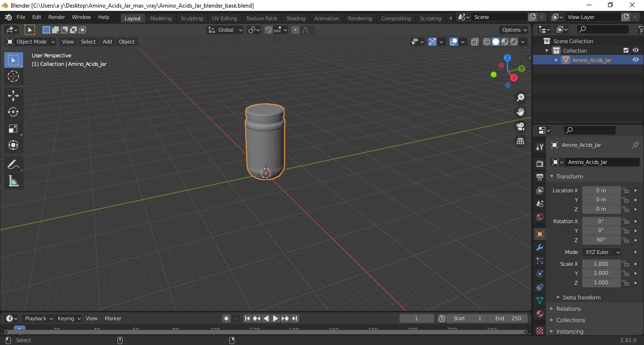Open the Keying dropdown

[69, 318]
